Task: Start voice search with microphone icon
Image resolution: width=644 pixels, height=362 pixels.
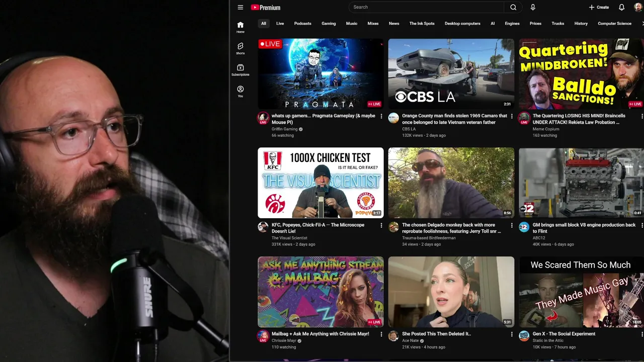Action: click(533, 7)
